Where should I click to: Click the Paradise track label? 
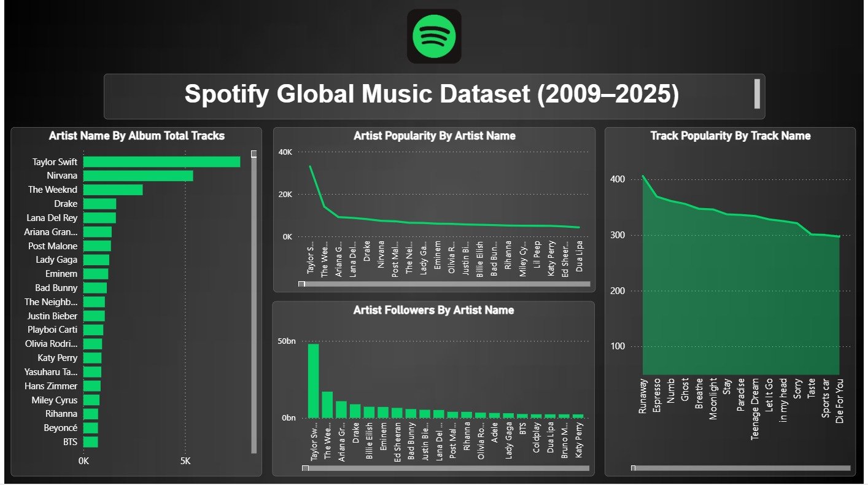742,395
